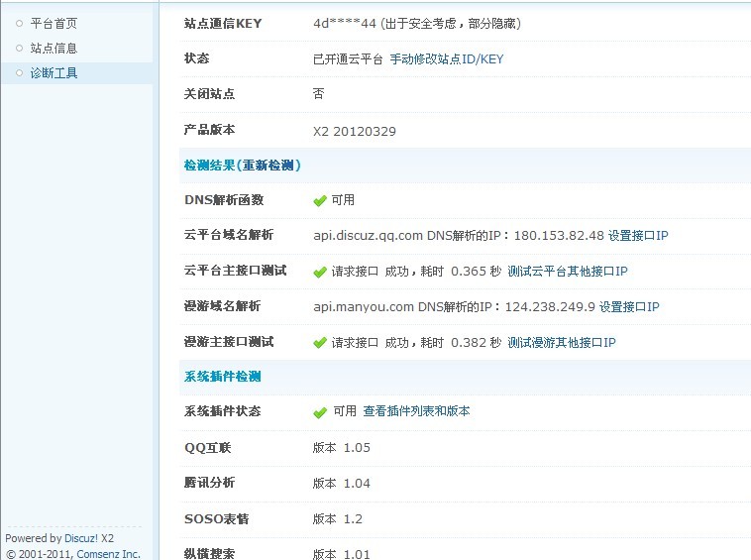Click 耗时 0.365 秒 result text

[x=461, y=272]
